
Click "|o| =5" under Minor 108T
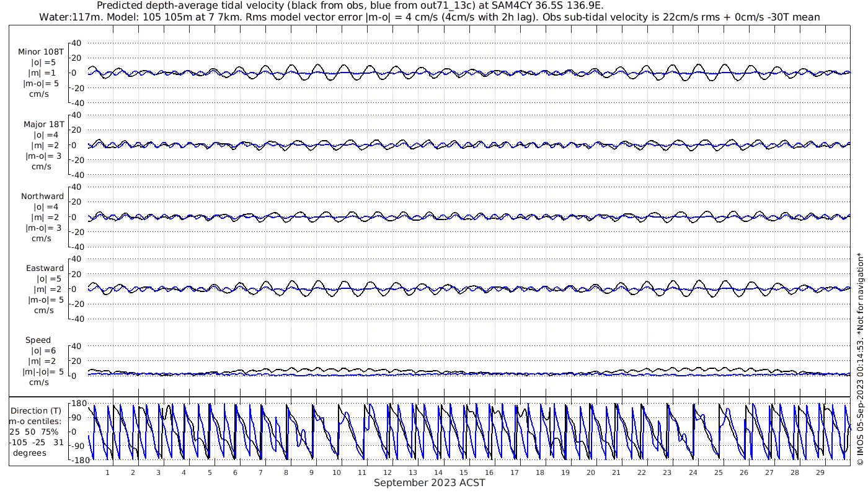coord(44,63)
